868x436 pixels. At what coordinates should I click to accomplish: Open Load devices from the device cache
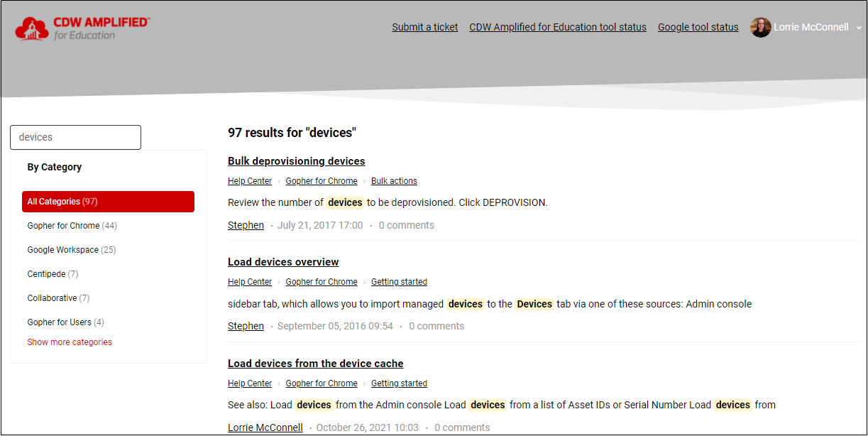pyautogui.click(x=316, y=364)
